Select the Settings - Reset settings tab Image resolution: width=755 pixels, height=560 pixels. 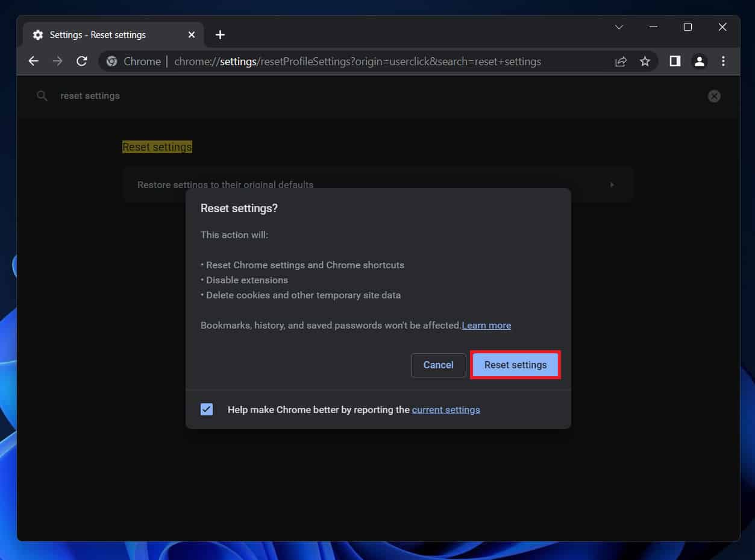[x=98, y=35]
